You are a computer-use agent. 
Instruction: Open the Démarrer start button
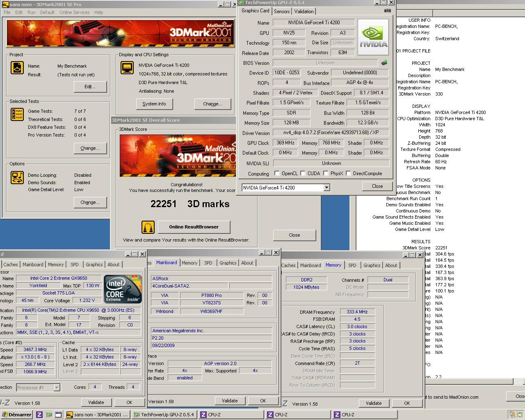pos(17,415)
